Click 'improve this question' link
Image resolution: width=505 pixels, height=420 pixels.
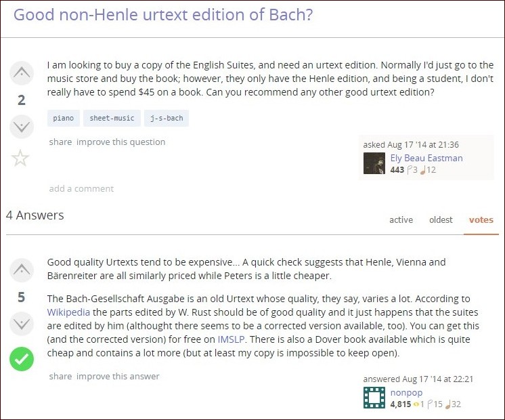pos(120,142)
